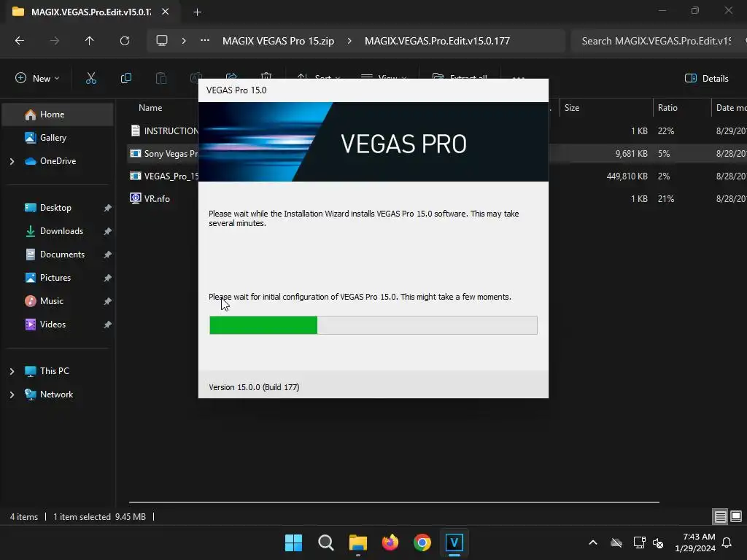Select the Sony Vegas Pr file row
This screenshot has width=747, height=560.
(x=164, y=153)
